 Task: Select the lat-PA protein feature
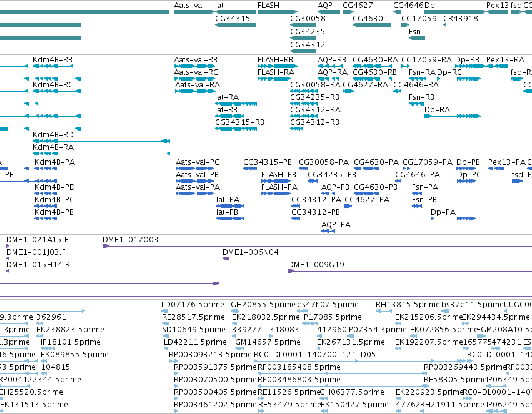point(231,205)
